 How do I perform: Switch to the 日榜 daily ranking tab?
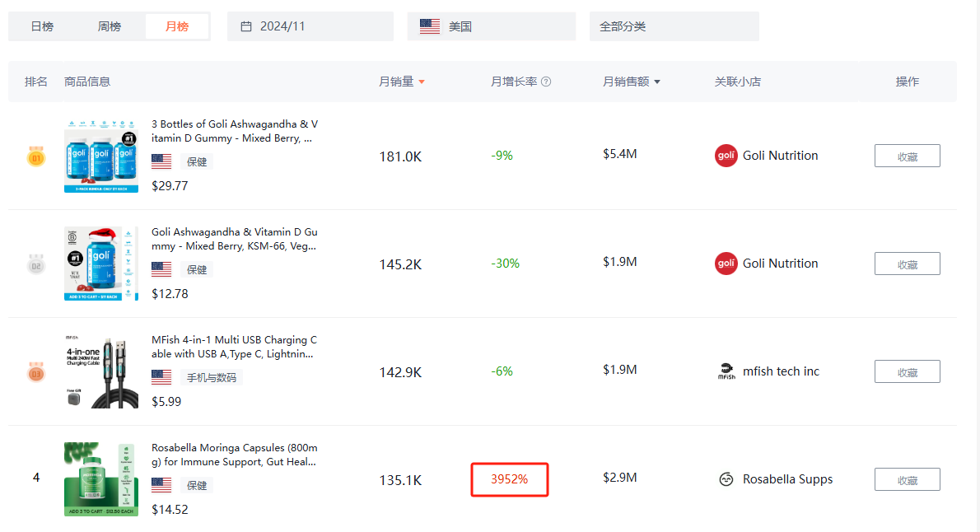point(42,26)
